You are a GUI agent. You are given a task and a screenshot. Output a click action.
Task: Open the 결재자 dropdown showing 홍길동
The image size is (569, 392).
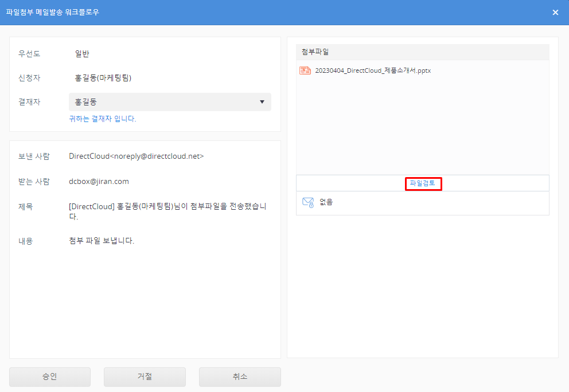click(x=170, y=102)
